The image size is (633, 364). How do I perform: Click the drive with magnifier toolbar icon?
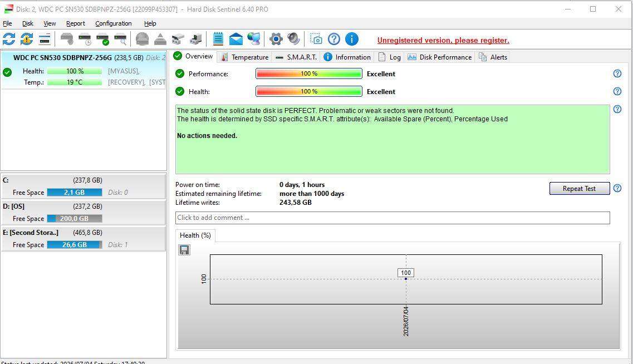120,39
